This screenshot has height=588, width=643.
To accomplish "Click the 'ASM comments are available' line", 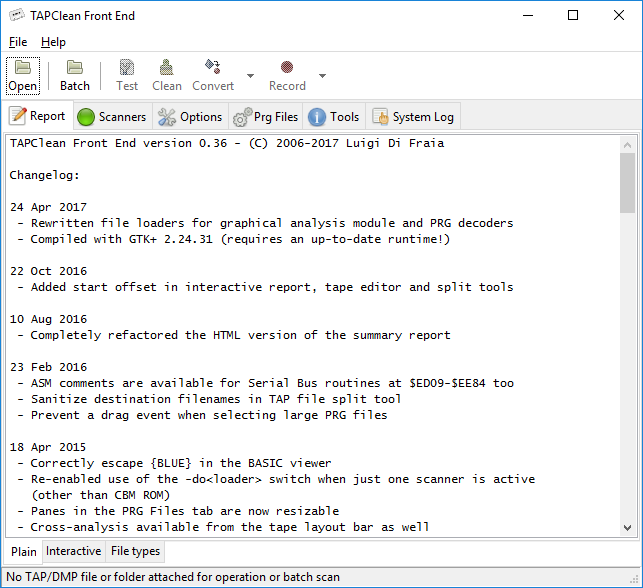I will 265,383.
